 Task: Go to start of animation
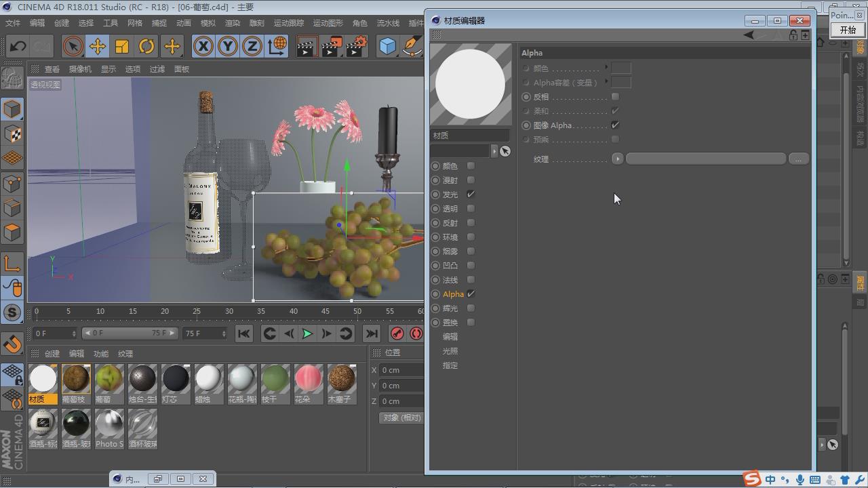[243, 333]
